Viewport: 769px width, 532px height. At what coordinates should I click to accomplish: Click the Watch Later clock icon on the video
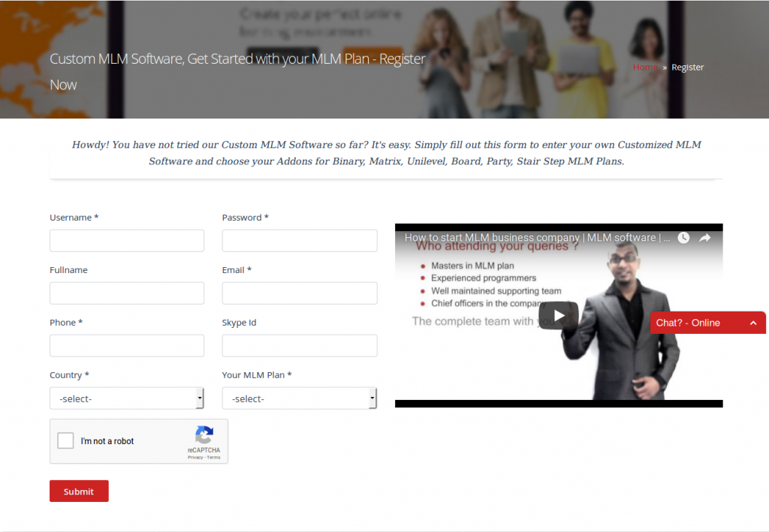pos(683,237)
